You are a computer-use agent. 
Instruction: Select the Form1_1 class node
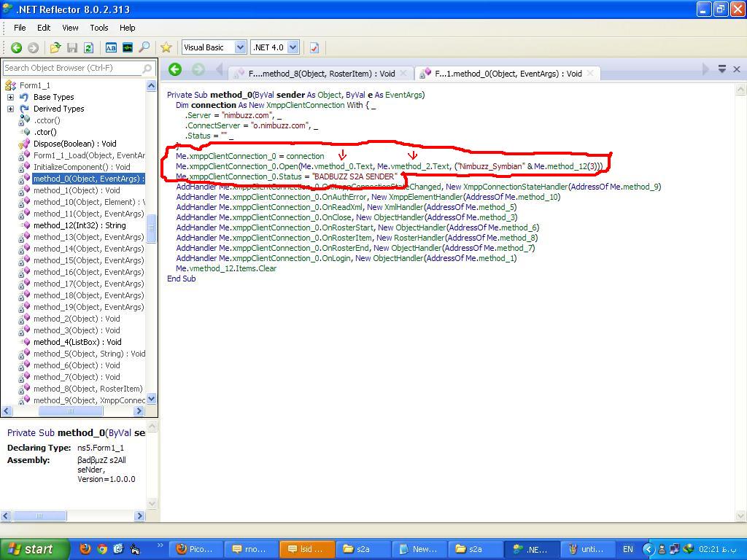pyautogui.click(x=35, y=86)
